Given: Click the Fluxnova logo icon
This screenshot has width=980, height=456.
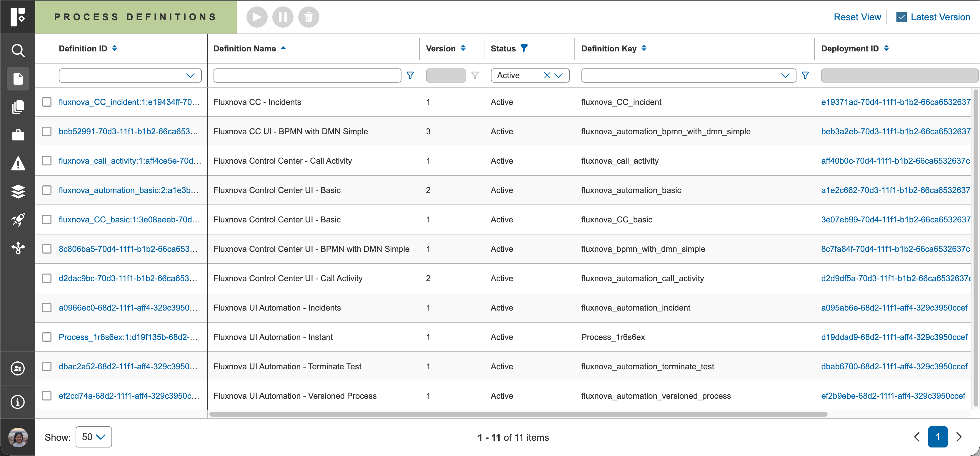Looking at the screenshot, I should (18, 17).
